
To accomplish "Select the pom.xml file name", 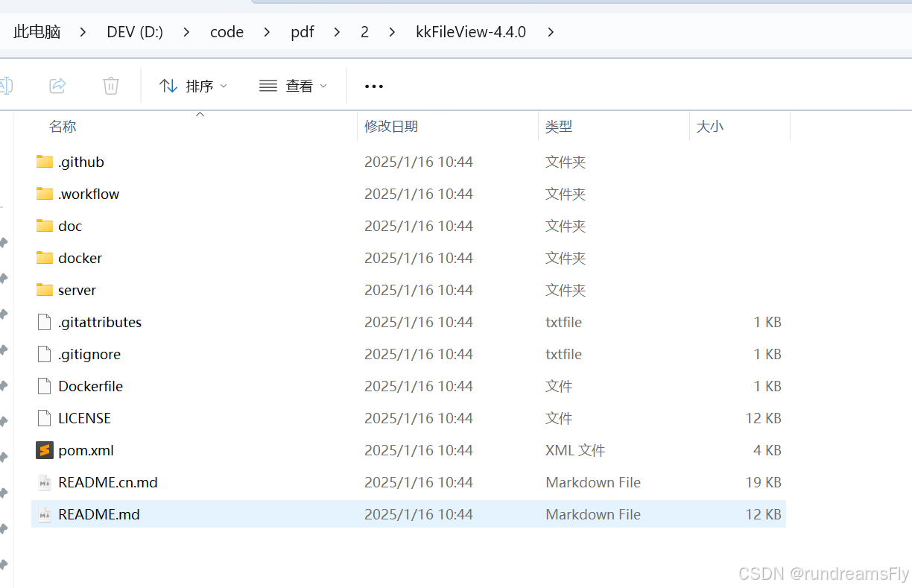I will coord(86,450).
